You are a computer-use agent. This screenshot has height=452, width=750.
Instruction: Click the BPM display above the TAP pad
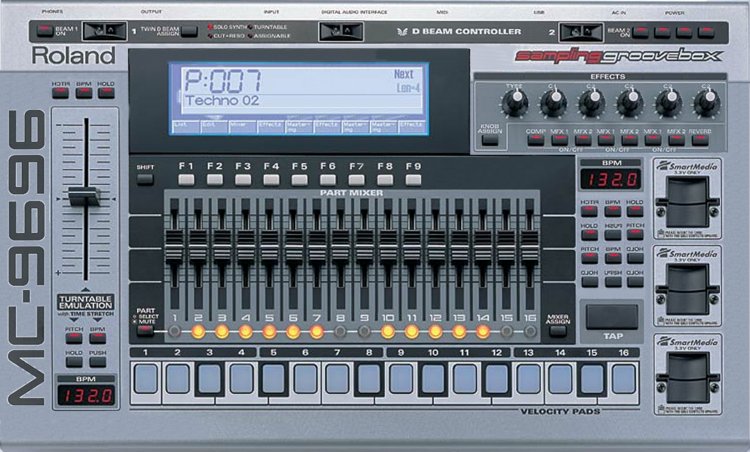click(x=612, y=179)
